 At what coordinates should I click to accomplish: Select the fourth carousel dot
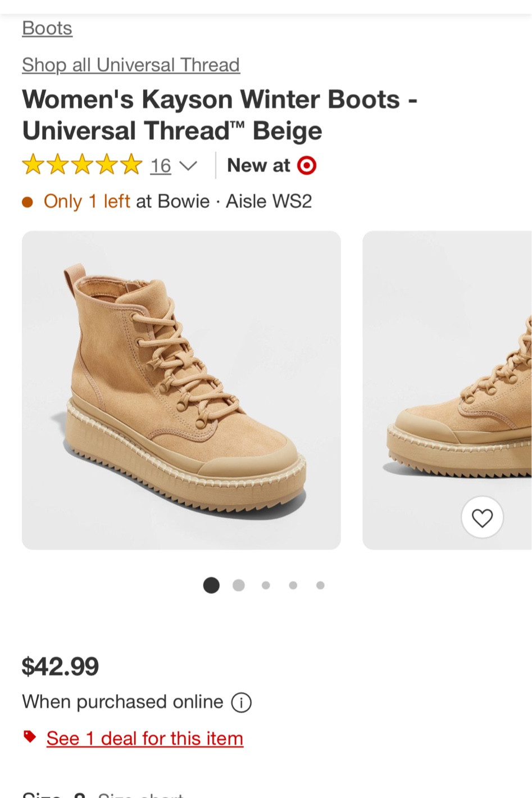293,585
